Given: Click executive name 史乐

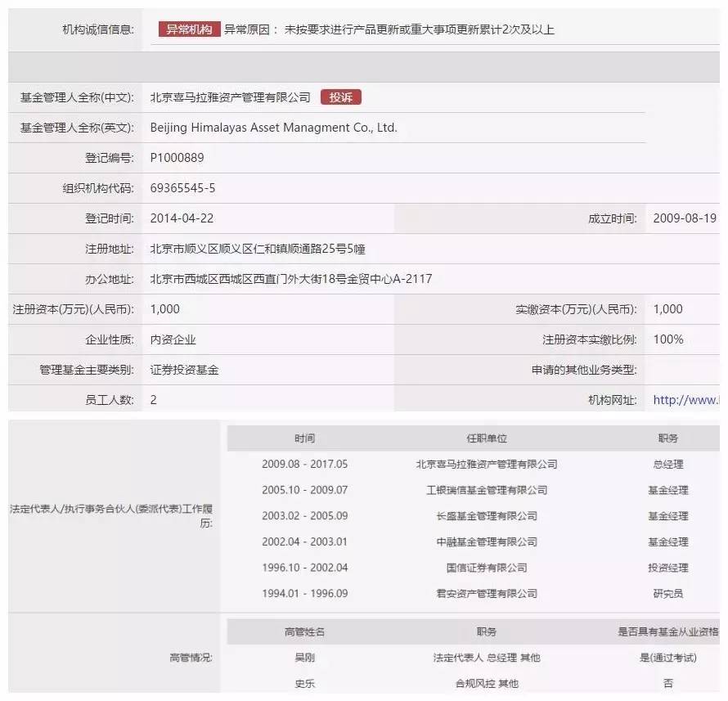Looking at the screenshot, I should (x=304, y=683).
